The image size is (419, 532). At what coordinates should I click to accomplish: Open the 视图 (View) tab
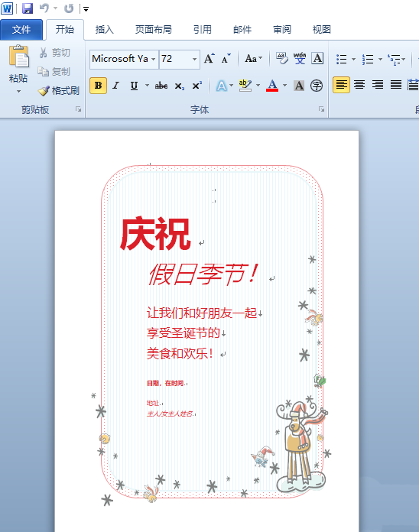[x=321, y=30]
